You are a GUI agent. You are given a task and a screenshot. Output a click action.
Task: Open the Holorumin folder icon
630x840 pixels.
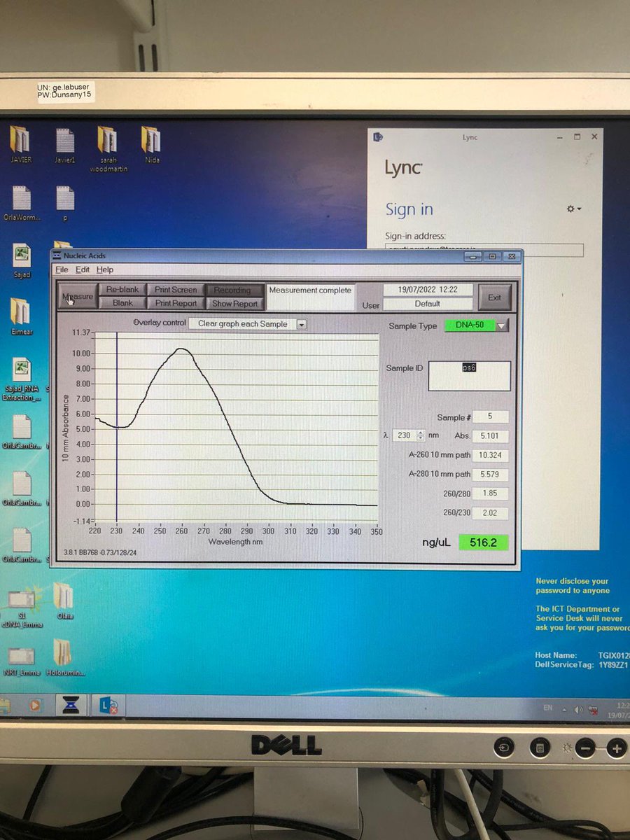pos(65,658)
